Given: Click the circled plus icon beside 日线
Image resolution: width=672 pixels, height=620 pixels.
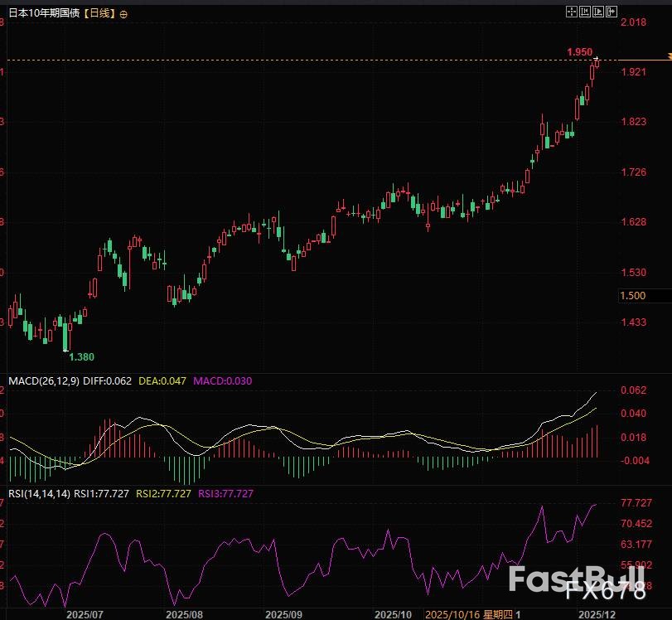Looking at the screenshot, I should click(124, 15).
